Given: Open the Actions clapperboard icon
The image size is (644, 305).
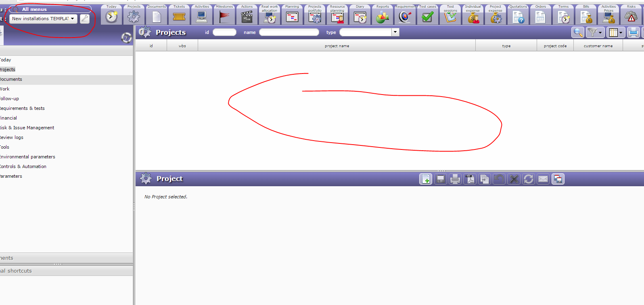Looking at the screenshot, I should (x=247, y=17).
